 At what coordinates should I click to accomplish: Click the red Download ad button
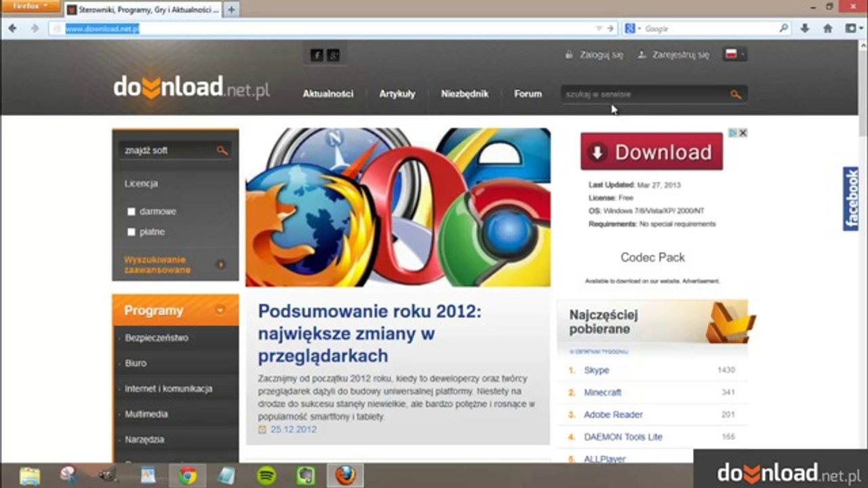tap(652, 151)
